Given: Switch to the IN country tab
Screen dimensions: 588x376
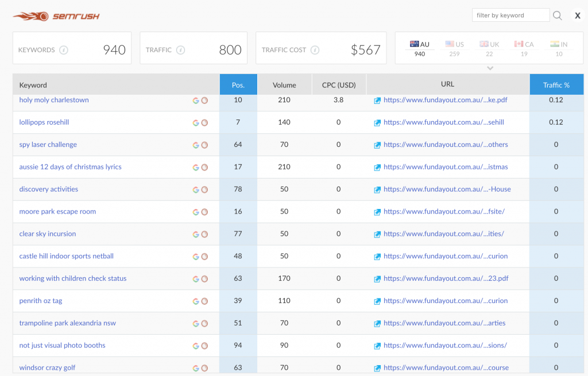Looking at the screenshot, I should pos(559,48).
